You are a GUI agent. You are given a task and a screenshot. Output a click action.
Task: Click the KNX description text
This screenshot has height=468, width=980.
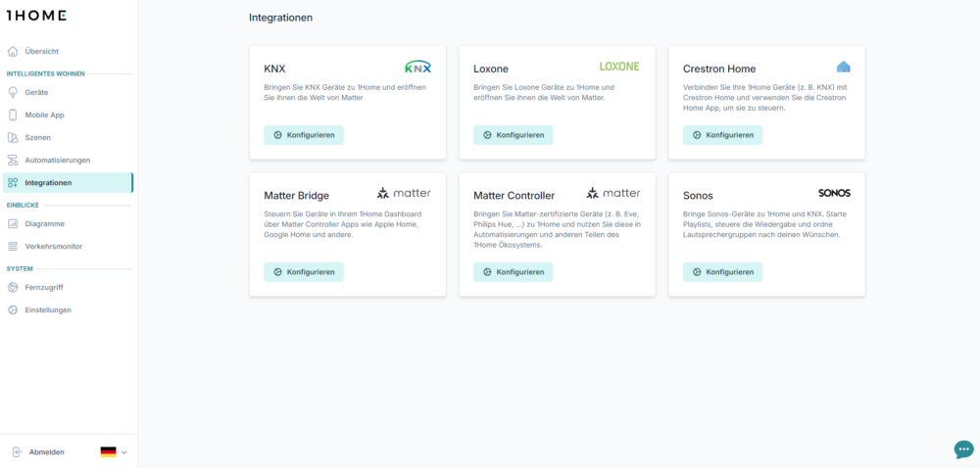(x=345, y=92)
